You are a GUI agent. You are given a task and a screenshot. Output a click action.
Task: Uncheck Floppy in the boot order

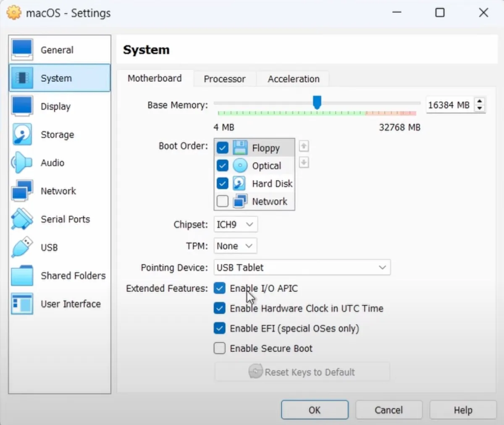223,148
